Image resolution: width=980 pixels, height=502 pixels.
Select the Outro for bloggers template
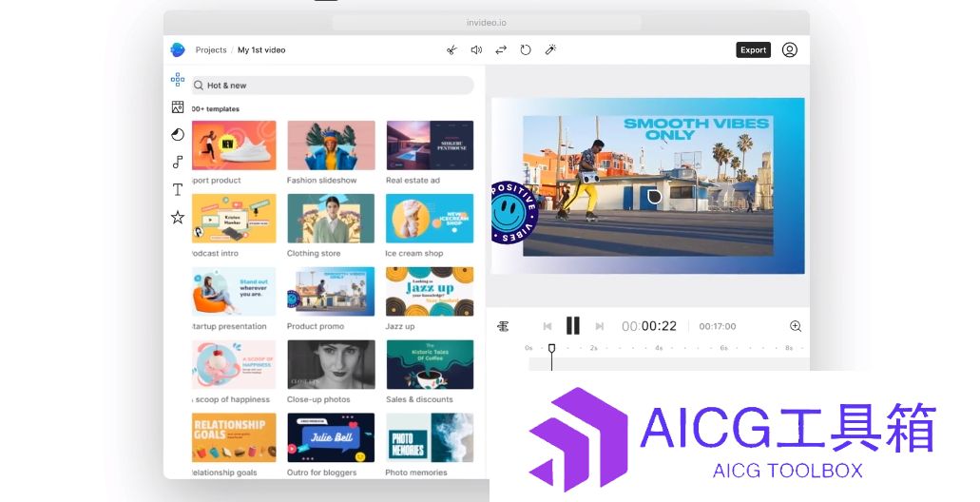pyautogui.click(x=331, y=437)
